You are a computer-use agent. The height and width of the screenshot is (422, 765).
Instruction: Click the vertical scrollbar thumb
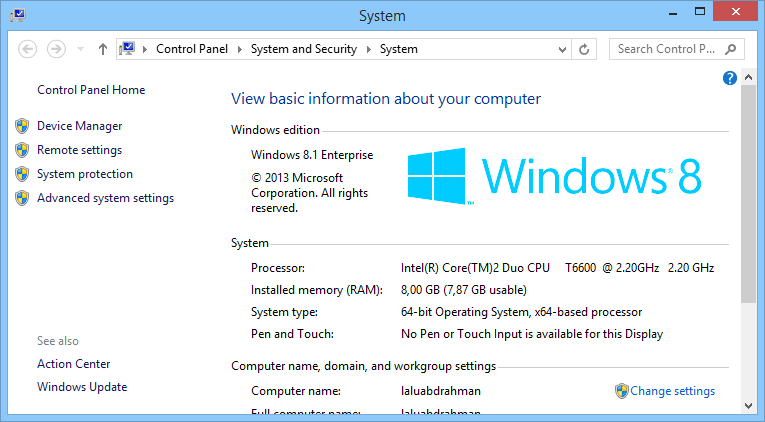tap(748, 194)
